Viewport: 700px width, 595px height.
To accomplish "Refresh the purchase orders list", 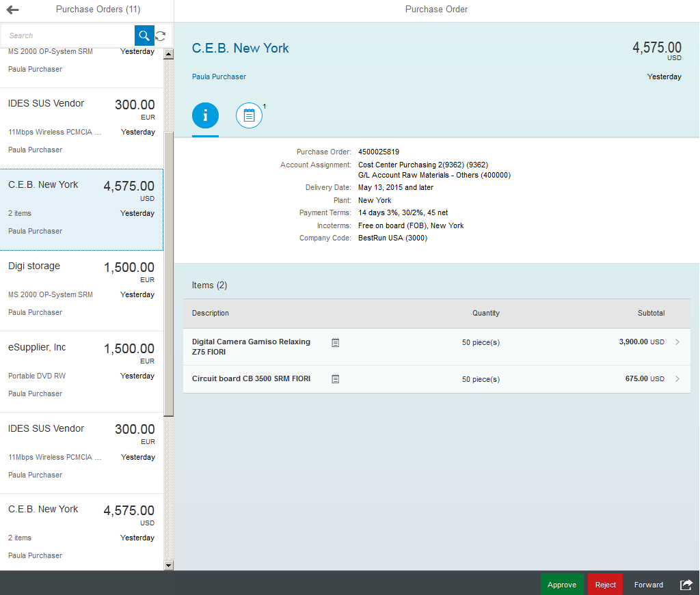I will tap(161, 36).
